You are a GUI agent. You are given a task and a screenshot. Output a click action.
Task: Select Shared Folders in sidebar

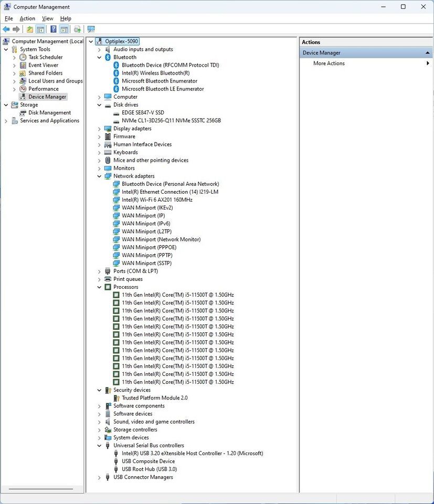(45, 73)
